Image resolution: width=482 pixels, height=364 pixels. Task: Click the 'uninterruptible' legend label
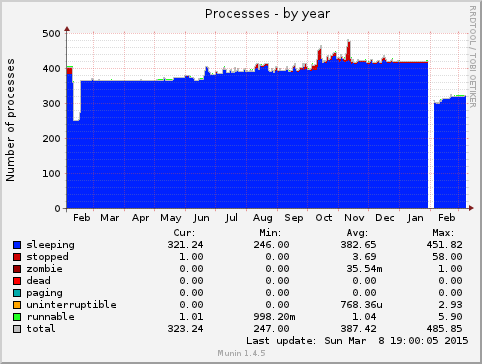pos(72,305)
